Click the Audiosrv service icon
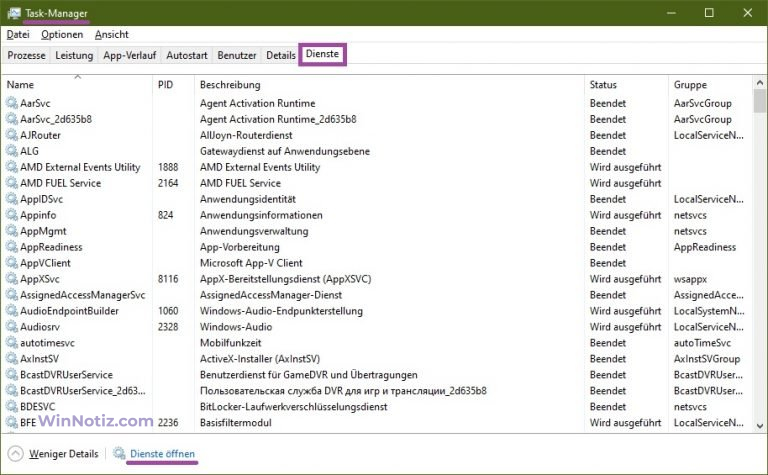Screen dimensions: 768x475 [x=12, y=327]
